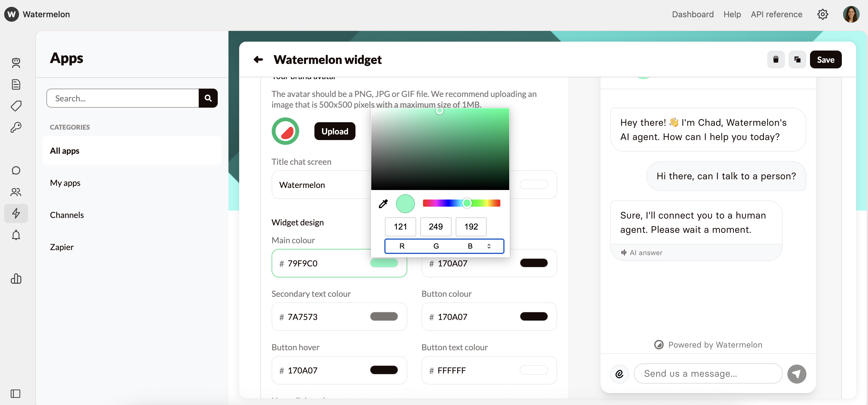Open Statistics via the bar chart icon
Image resolution: width=868 pixels, height=405 pixels.
[x=16, y=279]
